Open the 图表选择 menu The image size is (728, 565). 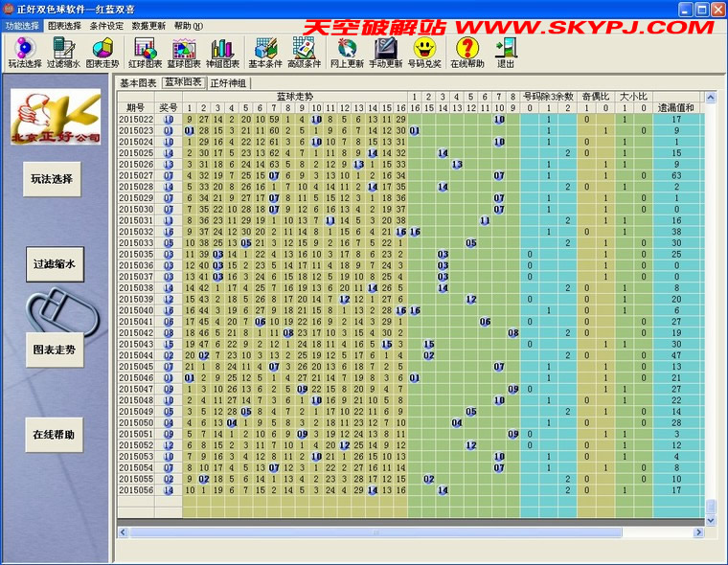[x=64, y=26]
